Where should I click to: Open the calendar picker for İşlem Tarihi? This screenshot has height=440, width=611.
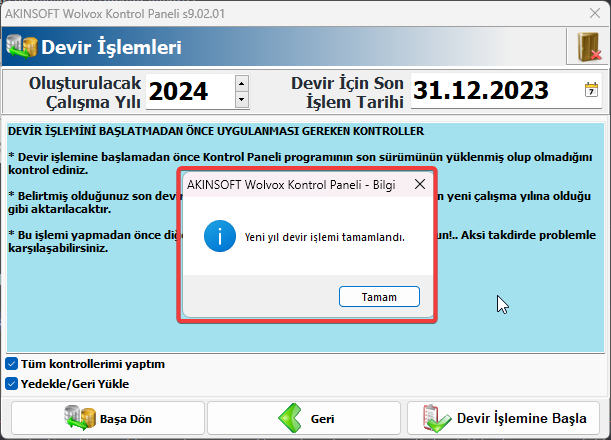(x=591, y=90)
